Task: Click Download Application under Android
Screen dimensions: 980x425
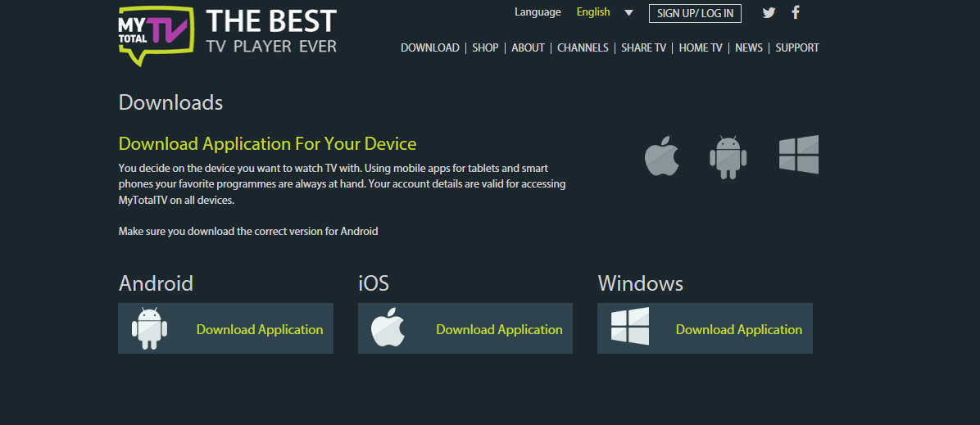Action: coord(260,329)
